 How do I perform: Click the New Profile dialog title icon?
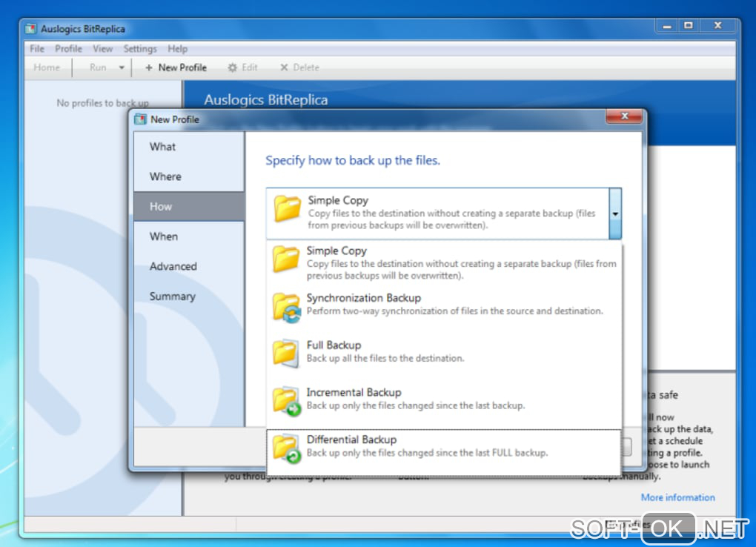click(x=140, y=119)
